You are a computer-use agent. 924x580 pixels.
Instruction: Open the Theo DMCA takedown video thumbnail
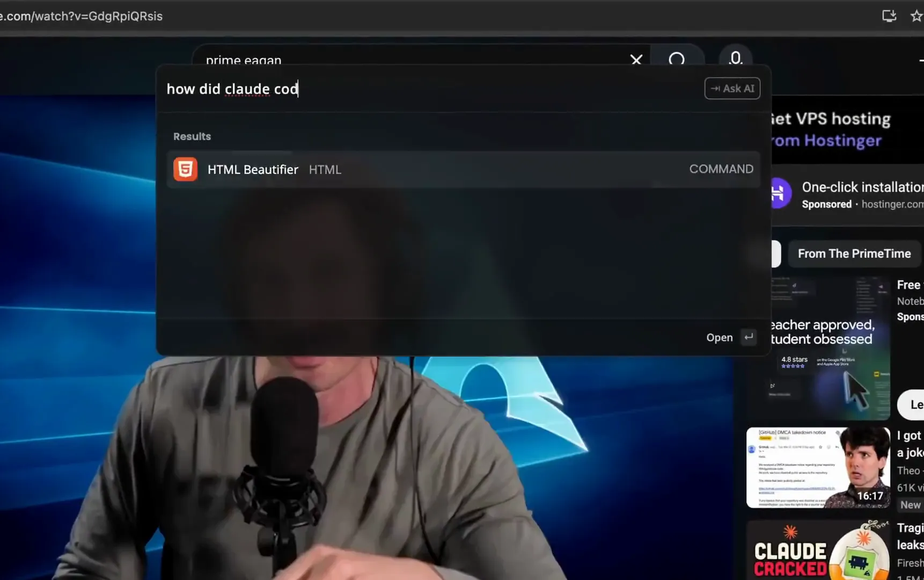coord(818,467)
